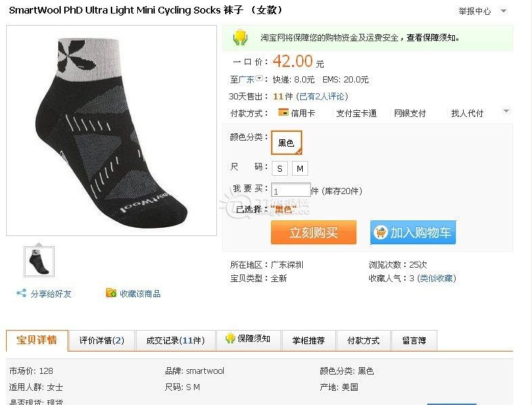Switch to 评价详情(2) tab

(102, 340)
